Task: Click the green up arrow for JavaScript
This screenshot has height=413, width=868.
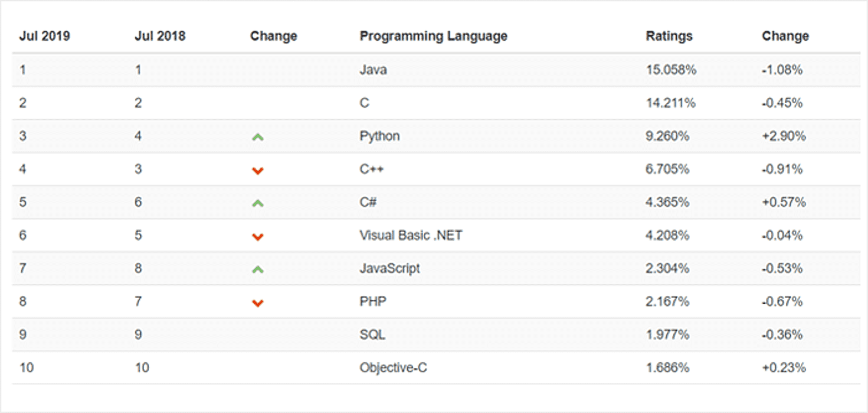Action: point(257,268)
